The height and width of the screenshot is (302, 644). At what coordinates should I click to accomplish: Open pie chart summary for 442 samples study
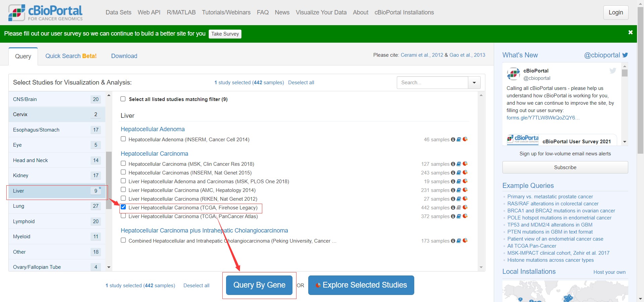tap(465, 207)
